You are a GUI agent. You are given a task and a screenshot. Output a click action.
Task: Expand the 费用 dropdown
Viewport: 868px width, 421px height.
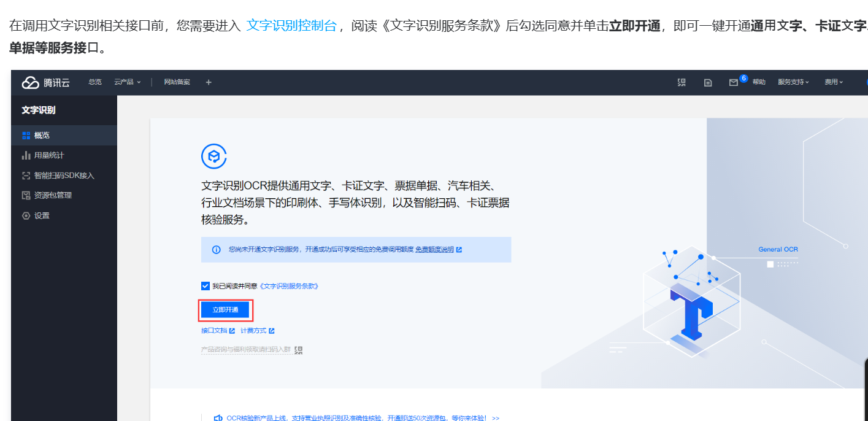(x=834, y=82)
